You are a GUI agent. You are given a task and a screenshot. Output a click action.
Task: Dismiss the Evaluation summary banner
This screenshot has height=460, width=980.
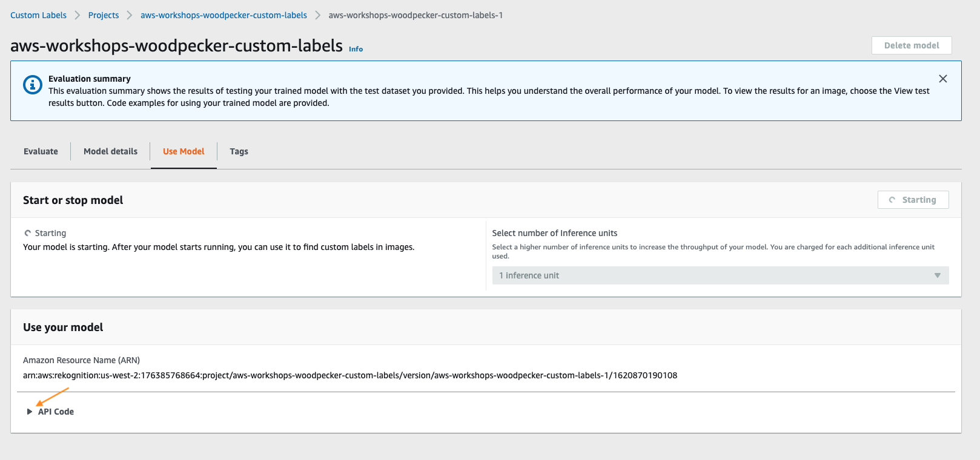942,79
